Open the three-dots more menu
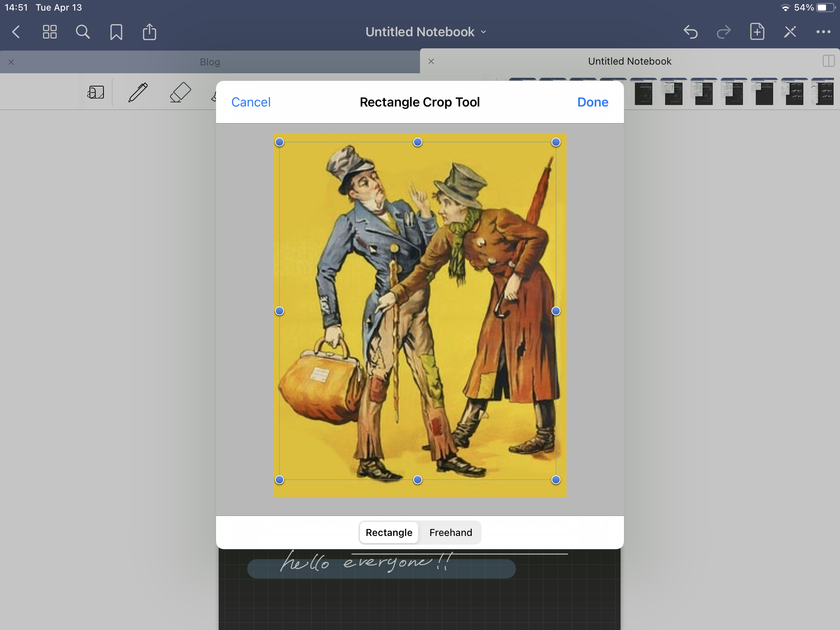Viewport: 840px width, 630px height. click(823, 32)
